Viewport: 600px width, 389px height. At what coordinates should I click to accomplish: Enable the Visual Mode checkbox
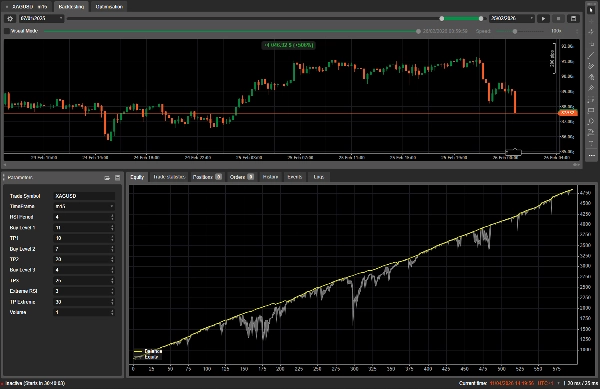(x=7, y=31)
